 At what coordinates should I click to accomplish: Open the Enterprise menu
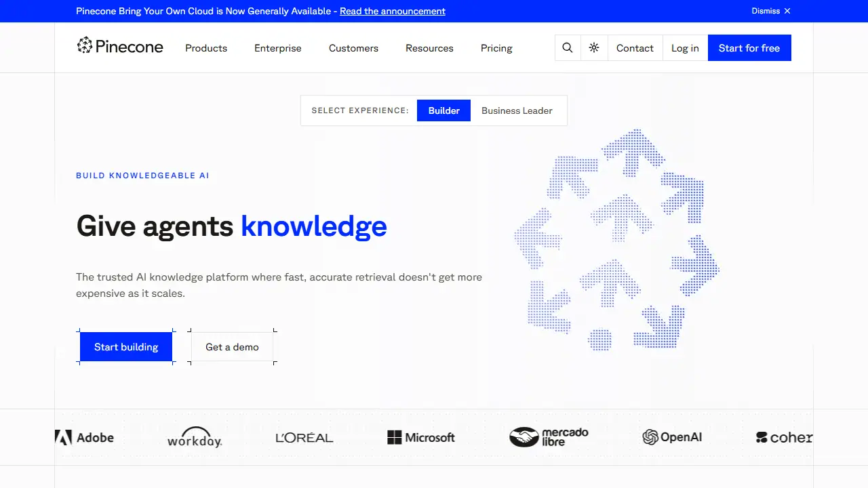pos(278,48)
